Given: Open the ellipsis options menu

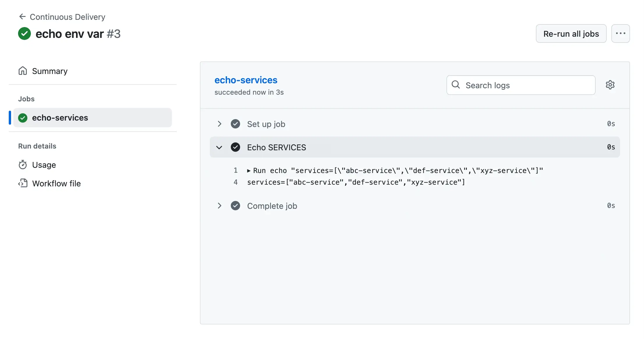Looking at the screenshot, I should click(x=620, y=33).
